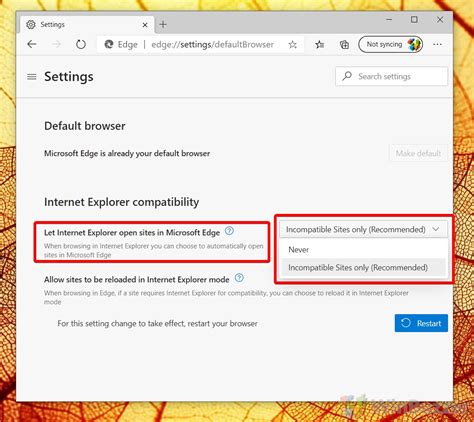Click the blue Restart button
This screenshot has width=474, height=422.
pos(421,323)
